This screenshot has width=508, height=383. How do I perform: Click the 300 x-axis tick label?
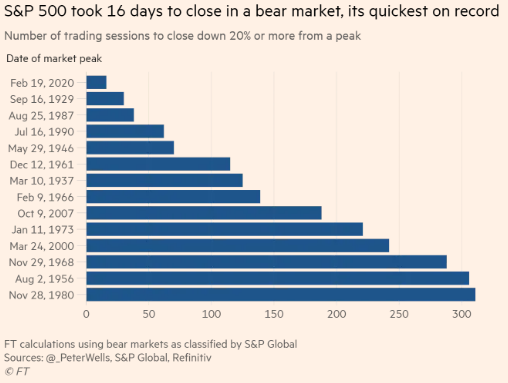[461, 314]
